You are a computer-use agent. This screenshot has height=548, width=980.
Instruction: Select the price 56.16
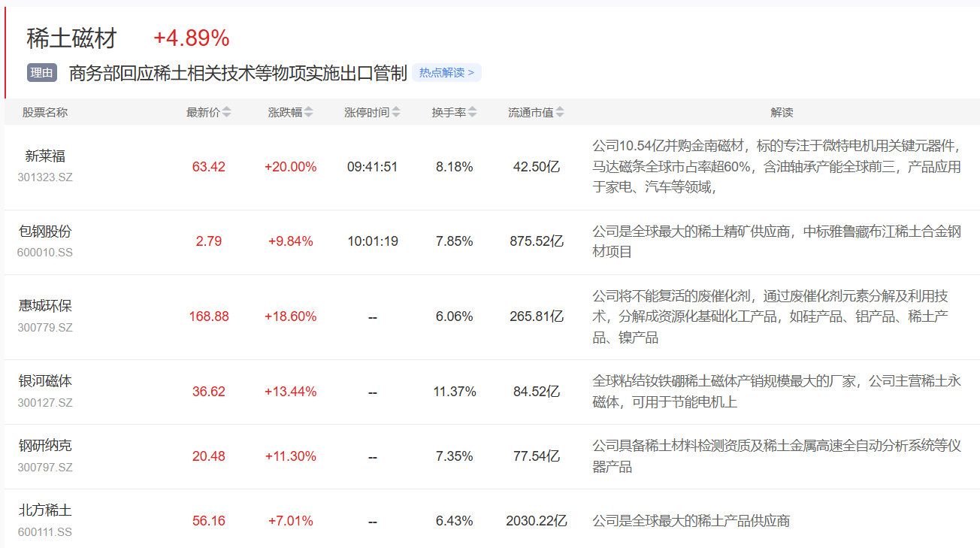209,521
